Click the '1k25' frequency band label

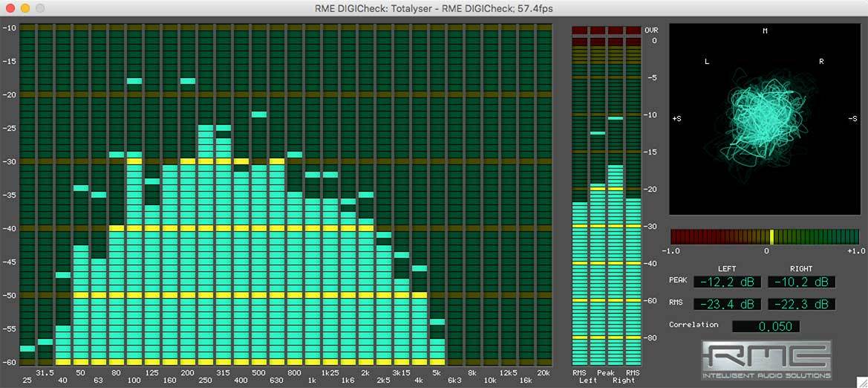click(x=330, y=372)
